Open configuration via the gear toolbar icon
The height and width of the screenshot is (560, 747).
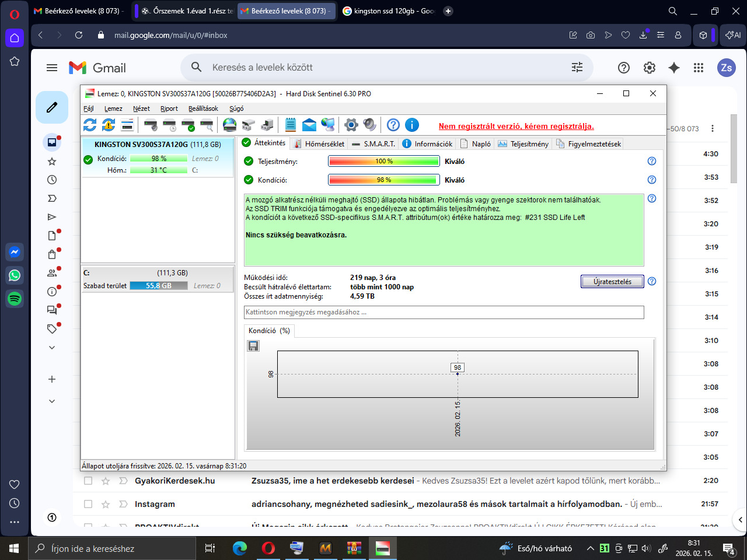tap(351, 125)
